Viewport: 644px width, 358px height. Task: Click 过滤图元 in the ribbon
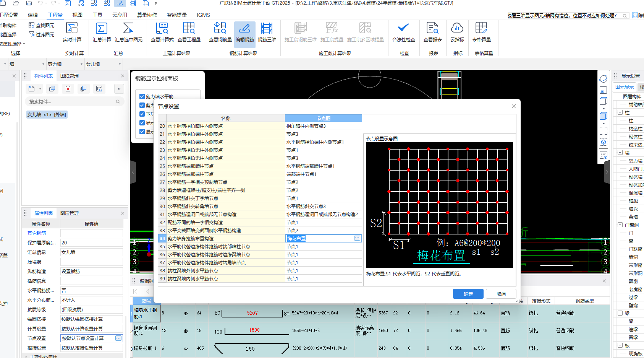pos(42,34)
